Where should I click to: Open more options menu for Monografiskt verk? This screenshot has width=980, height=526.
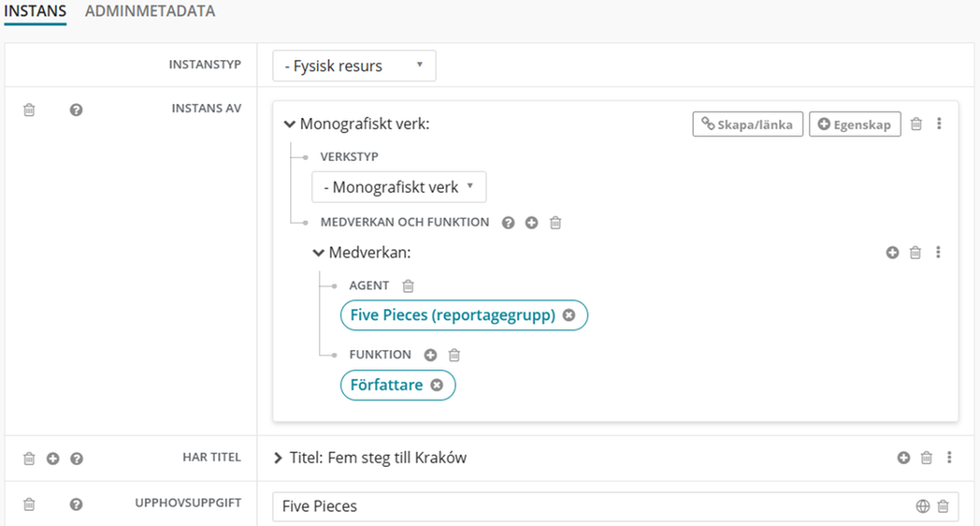[x=939, y=124]
